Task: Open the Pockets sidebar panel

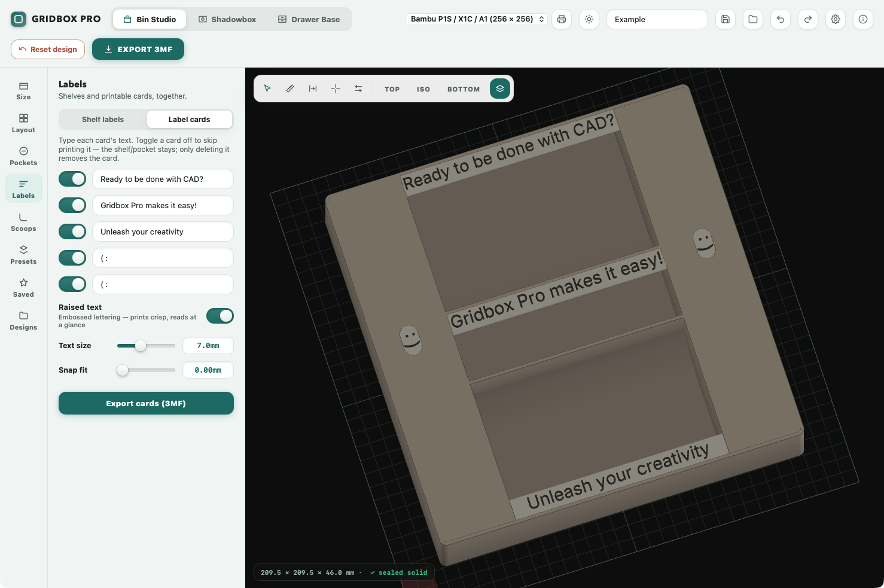Action: pos(24,156)
